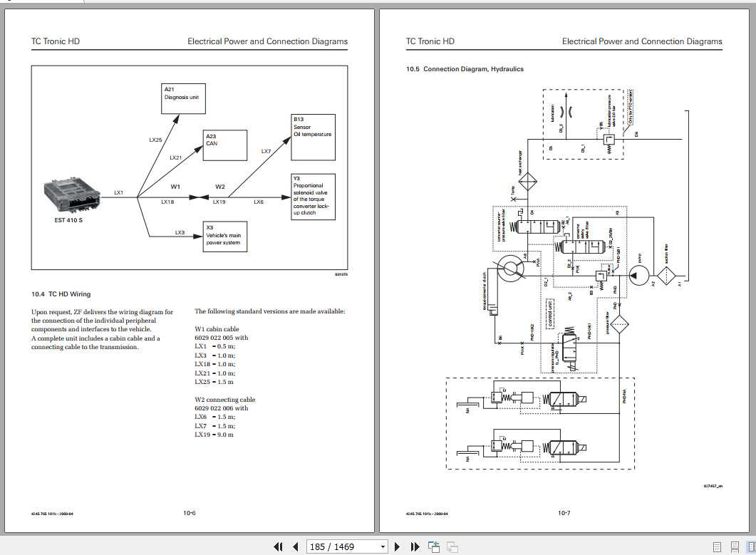
Task: Click the '10.4 TC HD Wiring' heading
Action: (61, 294)
